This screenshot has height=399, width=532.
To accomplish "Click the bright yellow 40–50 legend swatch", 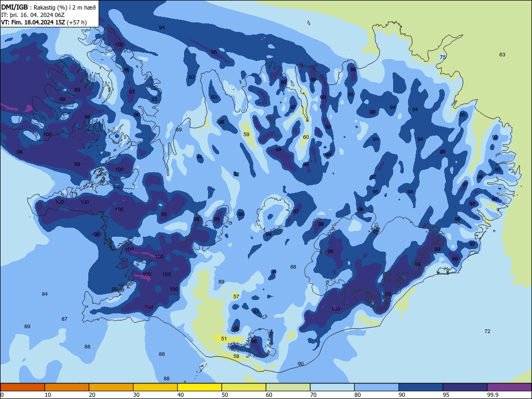I will 199,387.
